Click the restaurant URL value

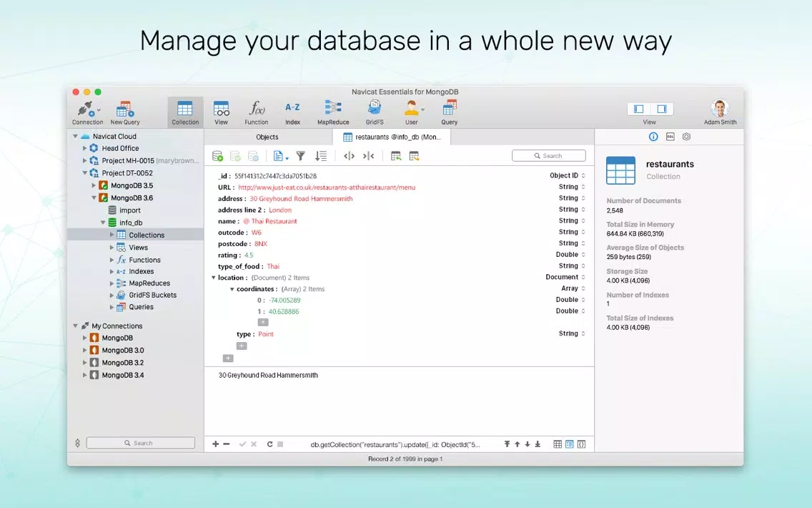327,187
